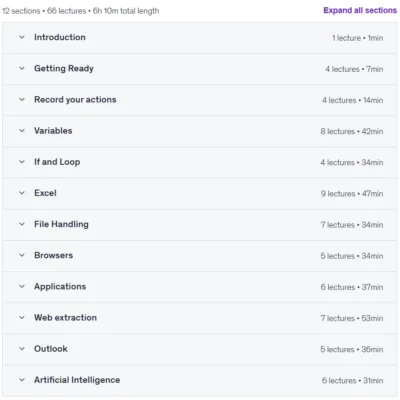Expand the Web extraction chevron
This screenshot has width=400, height=400.
pyautogui.click(x=22, y=318)
